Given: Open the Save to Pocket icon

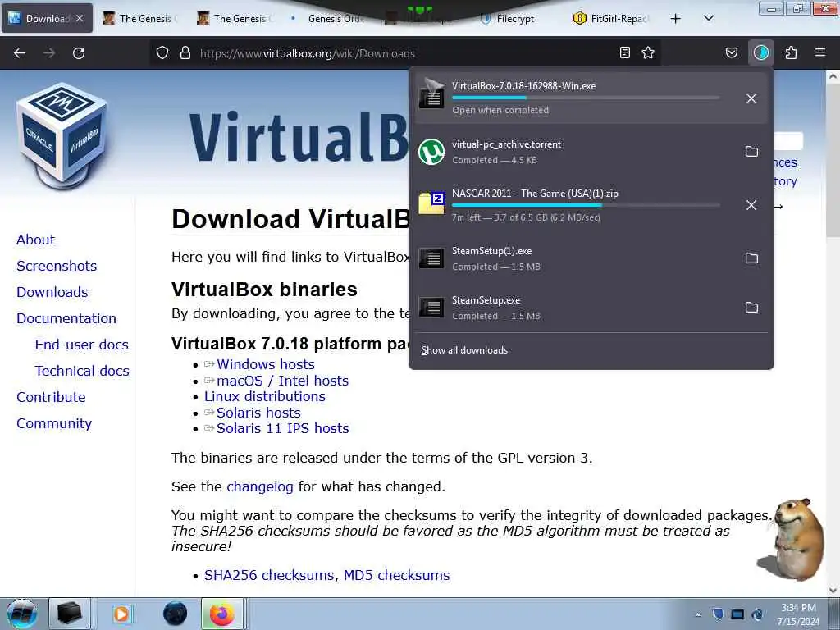Looking at the screenshot, I should (731, 52).
